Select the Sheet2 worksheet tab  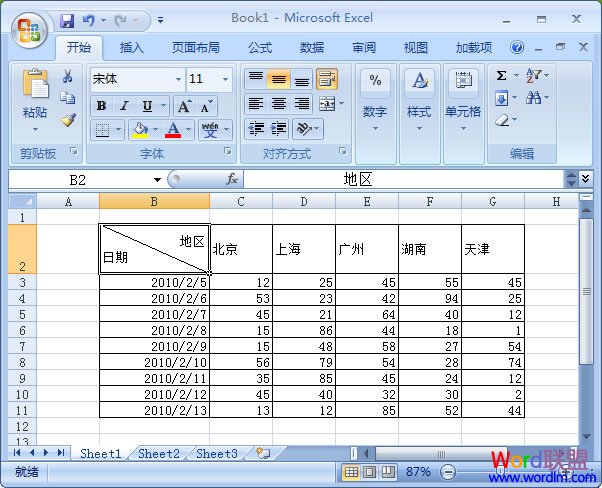coord(159,453)
